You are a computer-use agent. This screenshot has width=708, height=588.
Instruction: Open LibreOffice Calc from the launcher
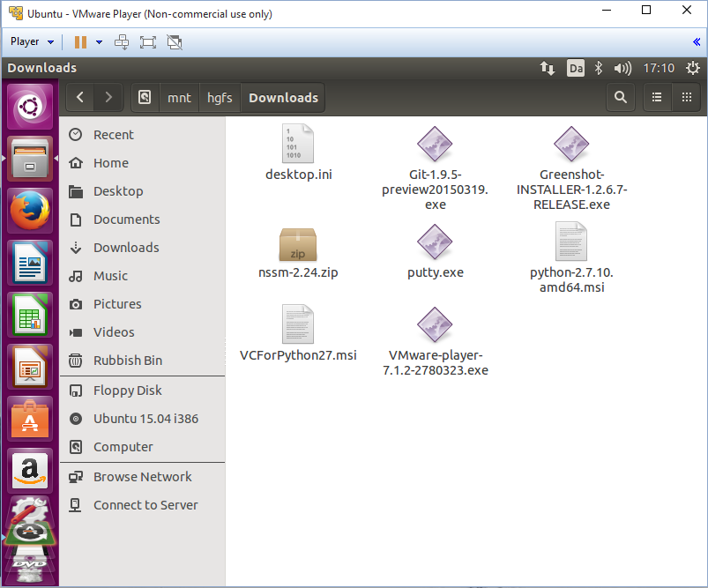click(30, 315)
